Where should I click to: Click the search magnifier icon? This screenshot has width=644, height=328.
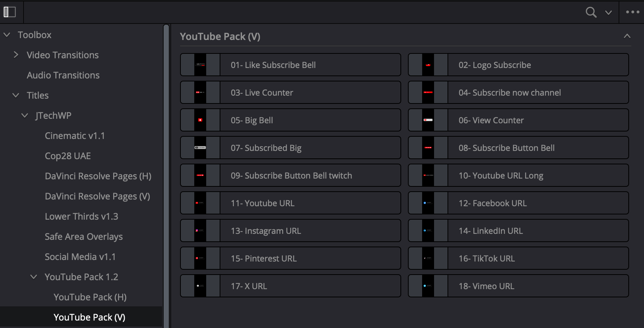tap(591, 12)
